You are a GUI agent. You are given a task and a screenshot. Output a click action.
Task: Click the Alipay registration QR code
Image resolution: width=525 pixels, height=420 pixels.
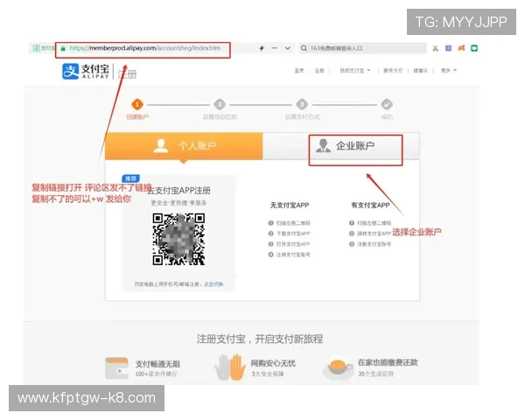[178, 239]
